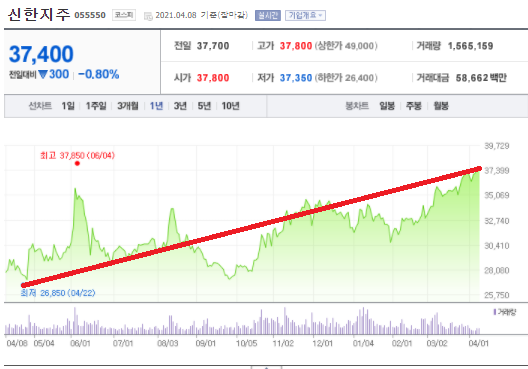Click the -0.80% change value

(x=99, y=74)
